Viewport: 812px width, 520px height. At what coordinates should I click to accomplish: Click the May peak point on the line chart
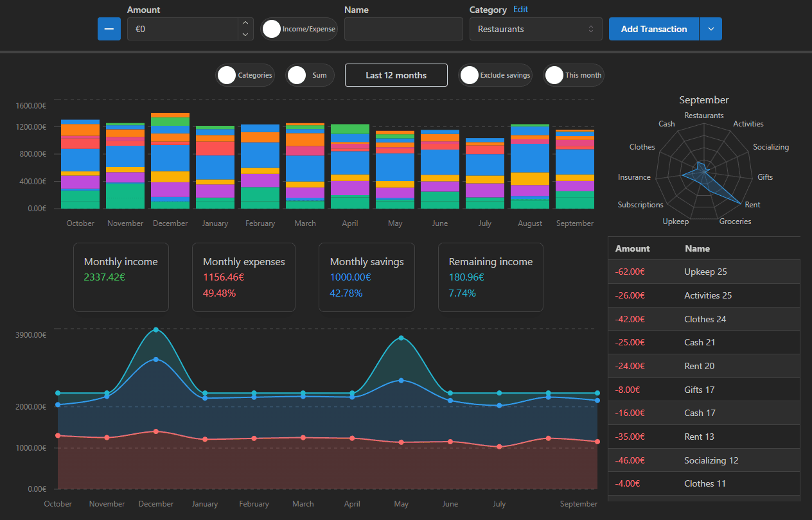(x=401, y=338)
